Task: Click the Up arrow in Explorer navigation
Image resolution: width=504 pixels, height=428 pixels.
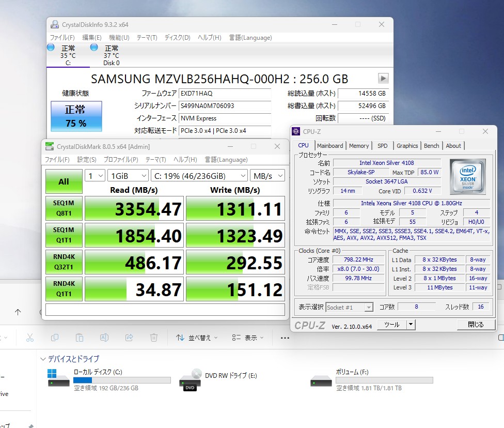Action: click(x=18, y=312)
